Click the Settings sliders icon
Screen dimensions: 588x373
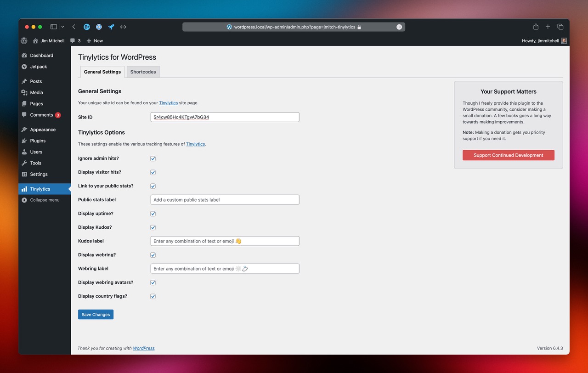24,174
